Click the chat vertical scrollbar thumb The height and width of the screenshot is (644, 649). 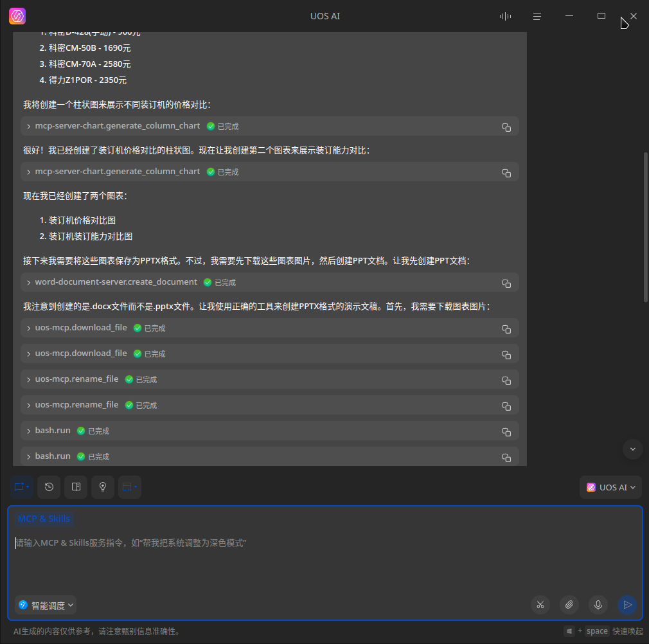646,228
